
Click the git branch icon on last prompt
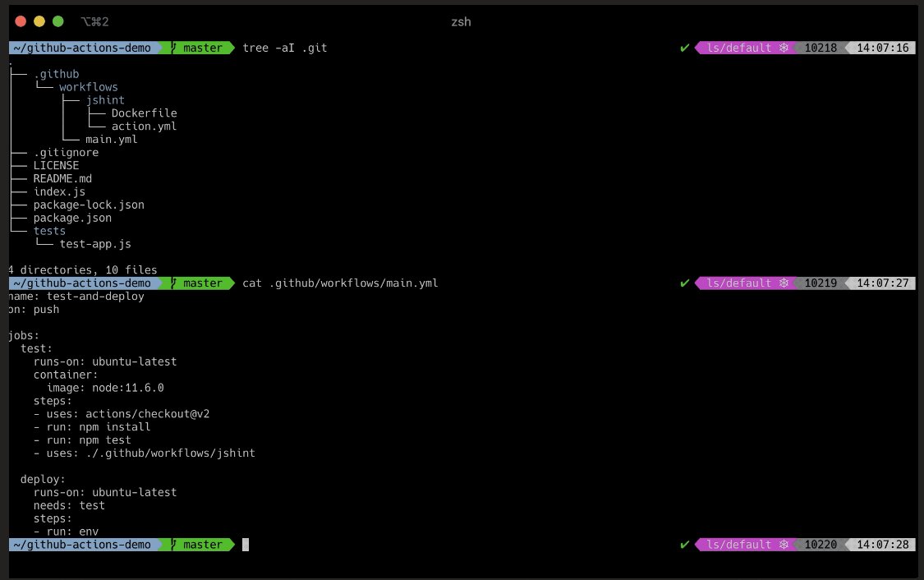[x=174, y=545]
